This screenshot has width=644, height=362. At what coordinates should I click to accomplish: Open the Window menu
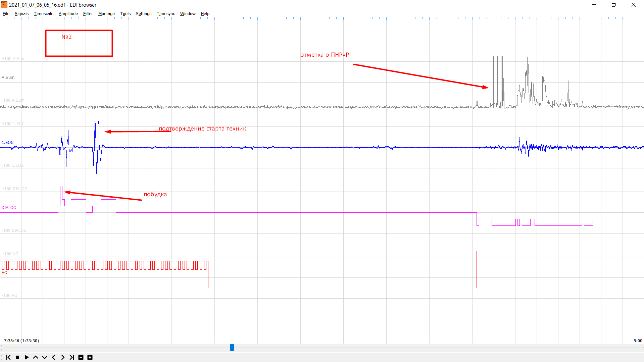click(x=188, y=14)
